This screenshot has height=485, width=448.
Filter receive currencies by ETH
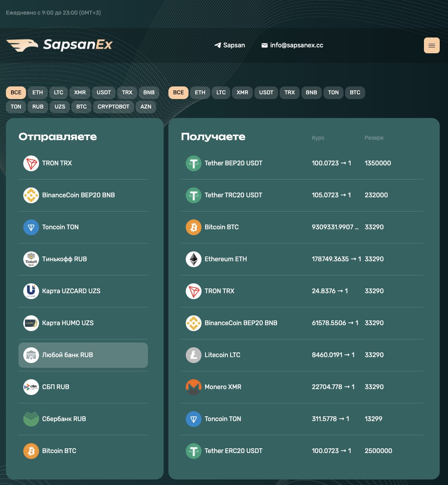200,93
